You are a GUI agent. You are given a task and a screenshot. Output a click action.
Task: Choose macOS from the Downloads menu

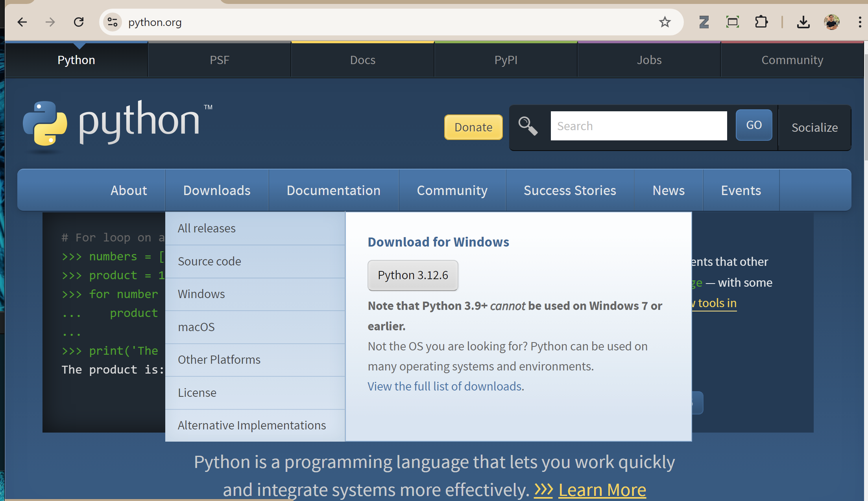pyautogui.click(x=196, y=327)
